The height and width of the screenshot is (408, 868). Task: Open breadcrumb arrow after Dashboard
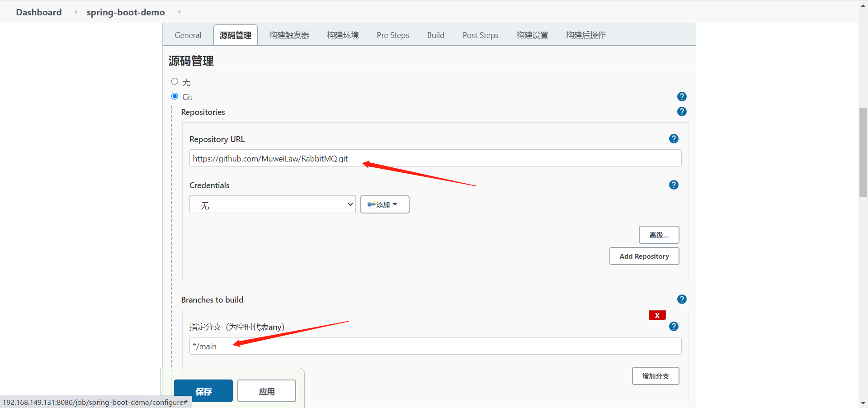[76, 12]
